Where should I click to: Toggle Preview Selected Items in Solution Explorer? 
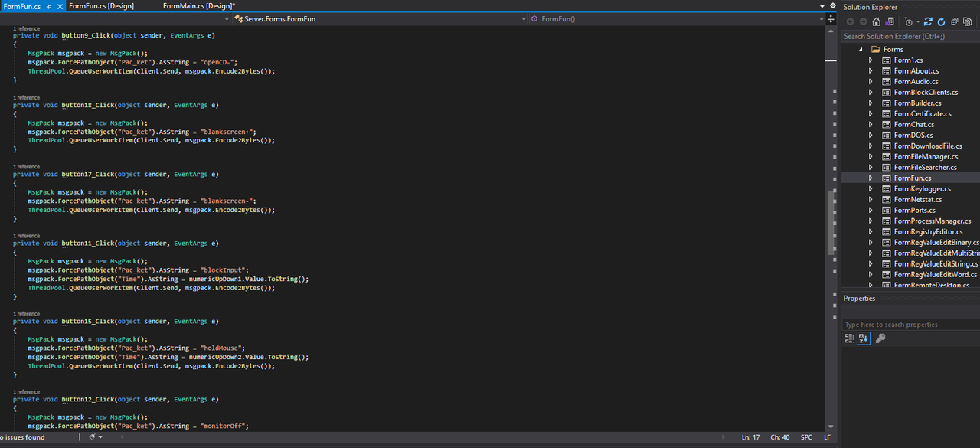coord(968,21)
